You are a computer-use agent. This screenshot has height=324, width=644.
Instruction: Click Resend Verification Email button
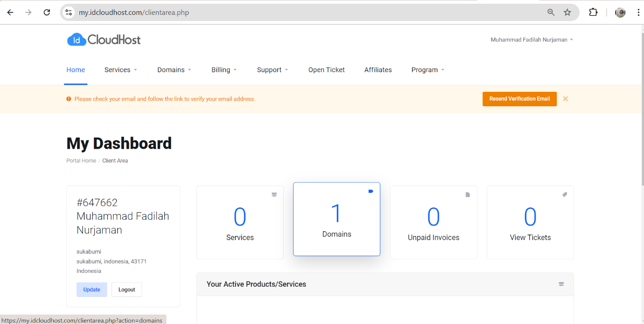(519, 99)
